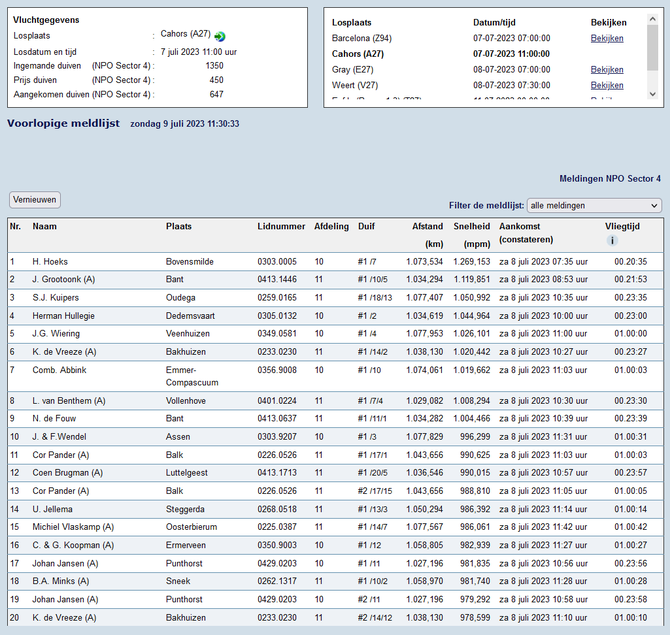Viewport: 670px width, 635px height.
Task: Click duif entry #2 /14/12
Action: click(375, 618)
